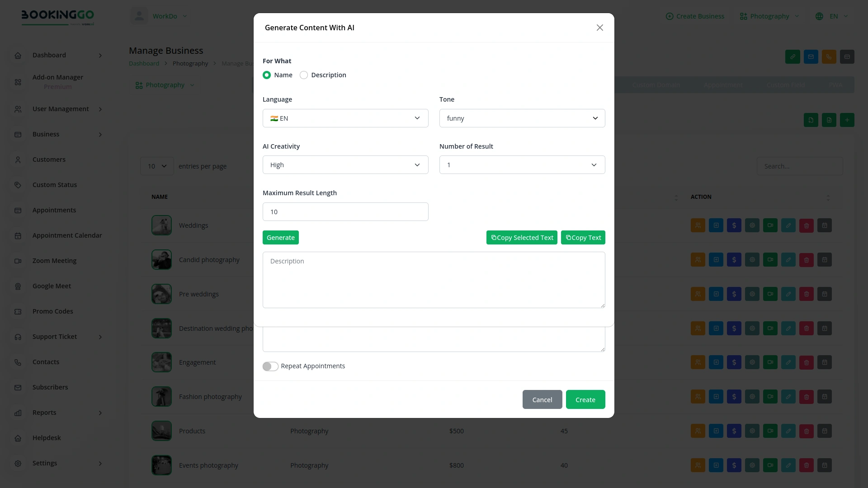Click the delete trash icon for Candid photography
The height and width of the screenshot is (488, 868).
coord(807,259)
